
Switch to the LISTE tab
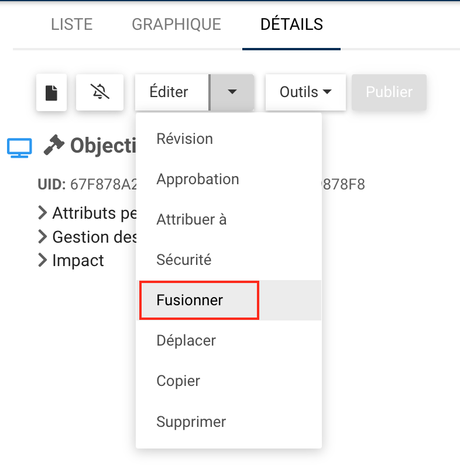(x=71, y=25)
